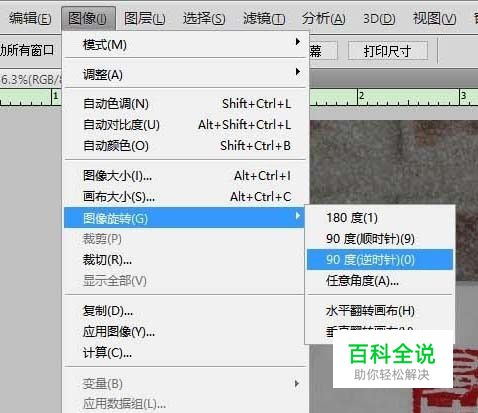Open the 图层(L) menu
The width and height of the screenshot is (478, 413).
click(x=144, y=18)
